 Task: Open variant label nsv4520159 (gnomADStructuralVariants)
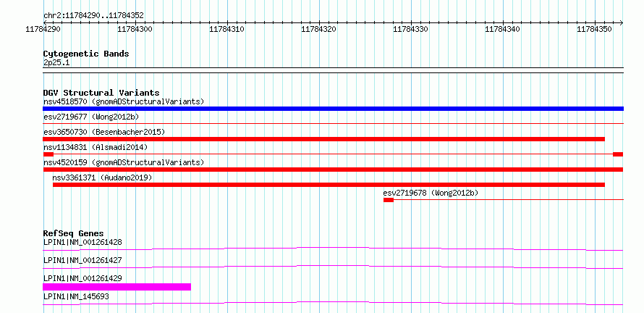click(124, 162)
